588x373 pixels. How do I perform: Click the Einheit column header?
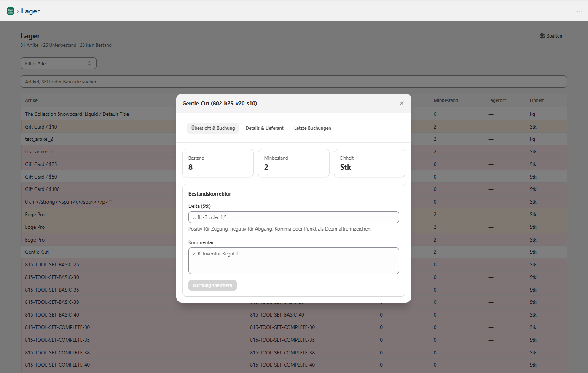[x=537, y=100]
